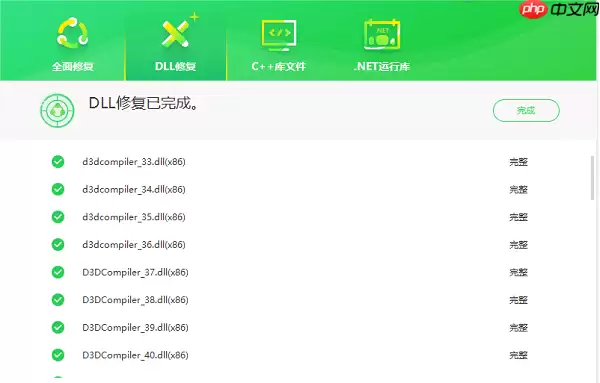Select the d3dcompiler_35.dll(x86) file name
Image resolution: width=600 pixels, height=383 pixels.
click(134, 217)
